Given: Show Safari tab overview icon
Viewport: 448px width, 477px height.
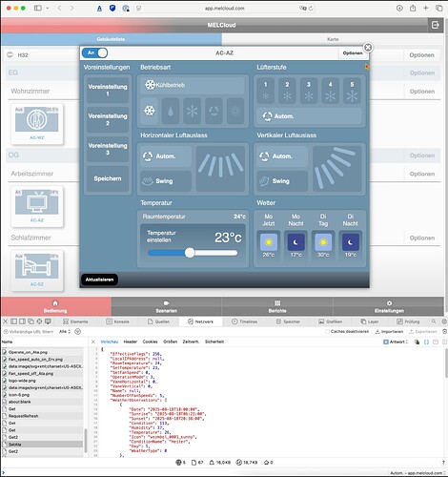Looking at the screenshot, I should [x=439, y=8].
